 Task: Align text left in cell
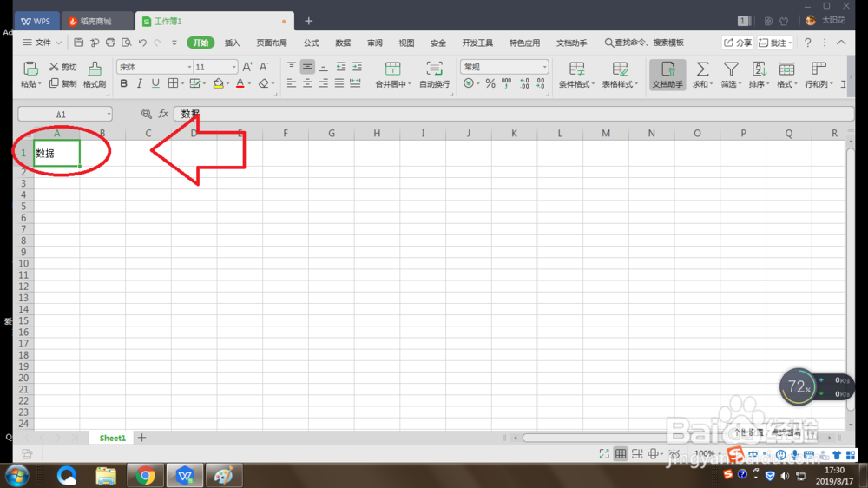[291, 83]
